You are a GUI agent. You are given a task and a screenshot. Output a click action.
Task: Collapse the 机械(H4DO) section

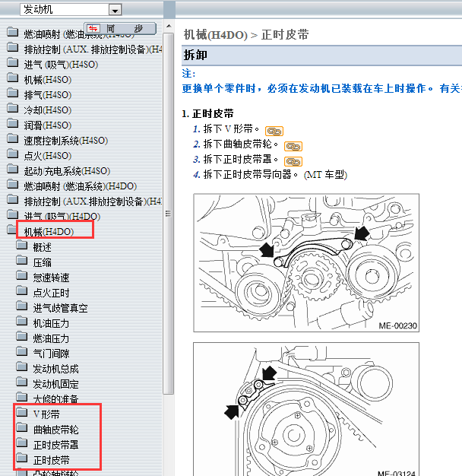click(49, 232)
